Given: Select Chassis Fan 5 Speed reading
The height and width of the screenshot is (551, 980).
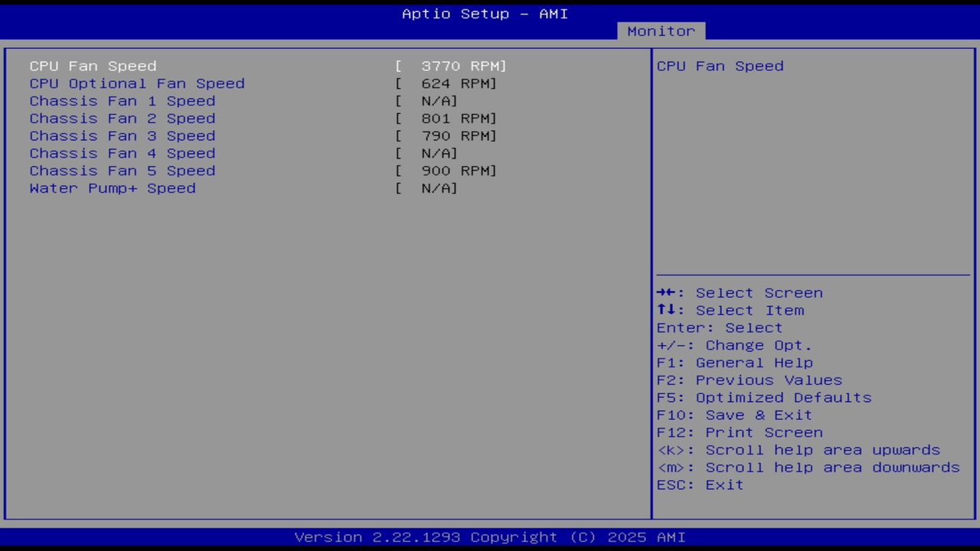Looking at the screenshot, I should point(122,171).
